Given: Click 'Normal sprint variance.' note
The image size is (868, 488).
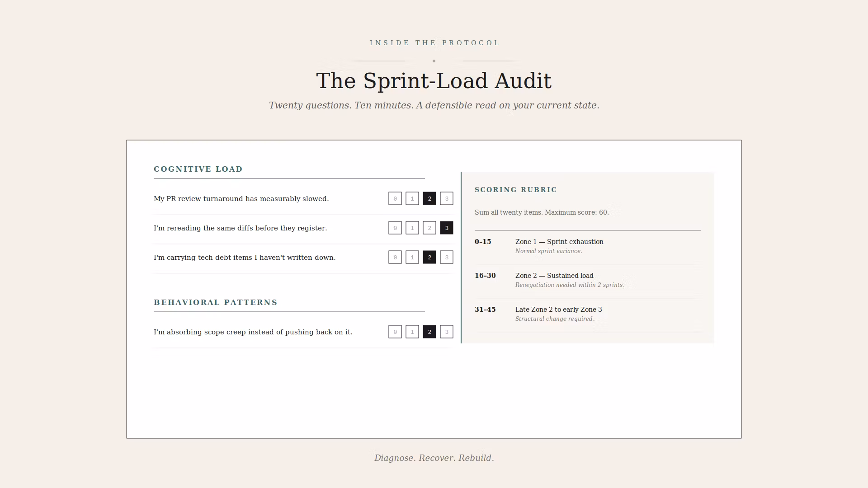Looking at the screenshot, I should point(548,251).
